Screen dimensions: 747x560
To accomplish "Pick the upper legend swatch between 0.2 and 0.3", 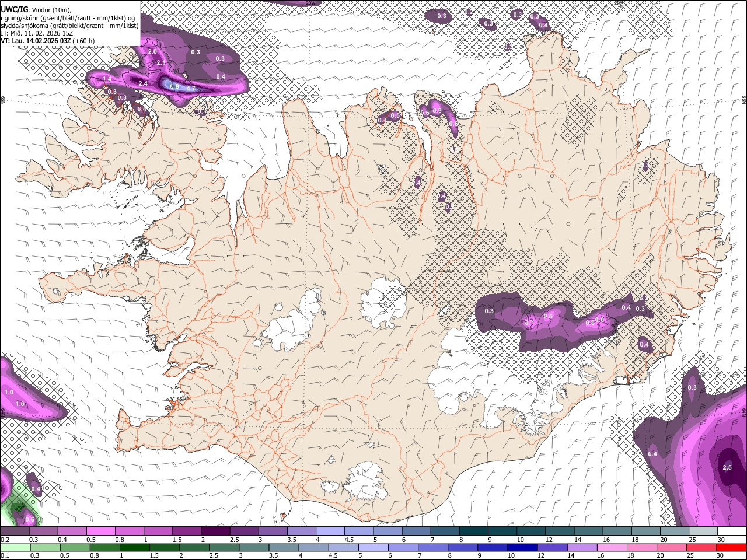I will click(x=15, y=531).
